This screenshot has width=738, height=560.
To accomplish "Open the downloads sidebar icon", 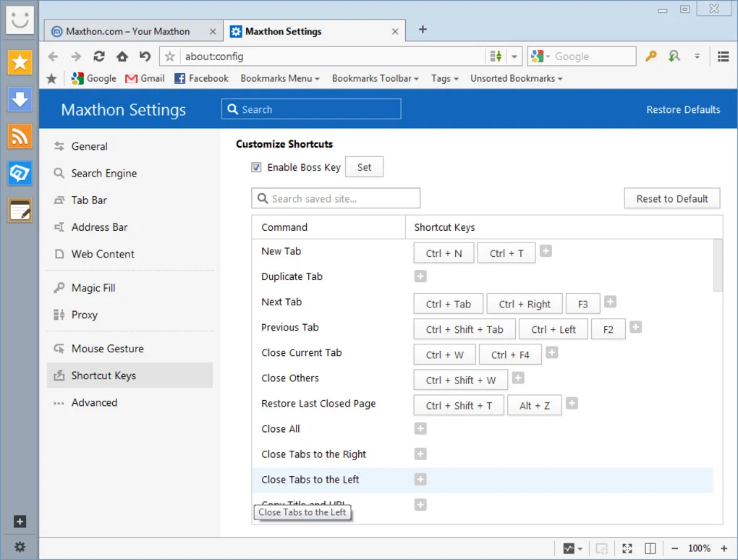I will click(20, 100).
